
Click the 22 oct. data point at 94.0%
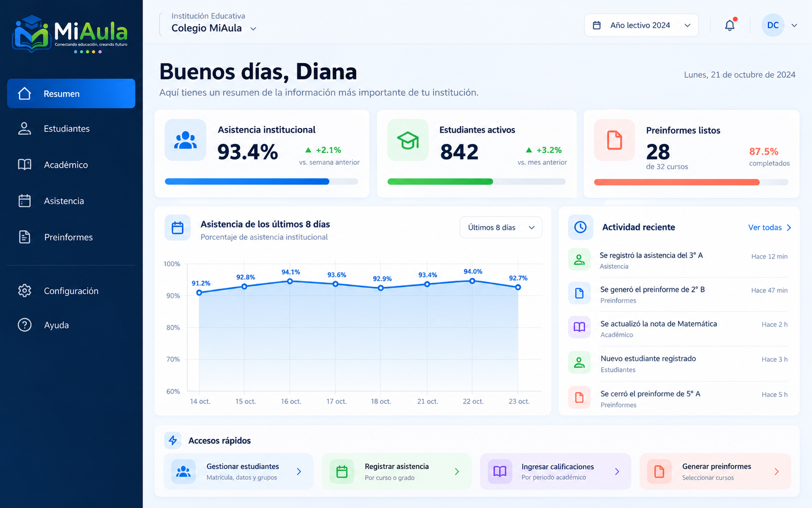click(473, 281)
